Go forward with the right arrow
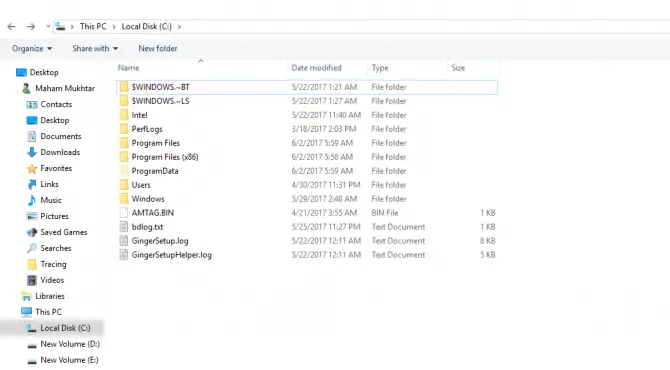The width and height of the screenshot is (670, 370). (31, 26)
